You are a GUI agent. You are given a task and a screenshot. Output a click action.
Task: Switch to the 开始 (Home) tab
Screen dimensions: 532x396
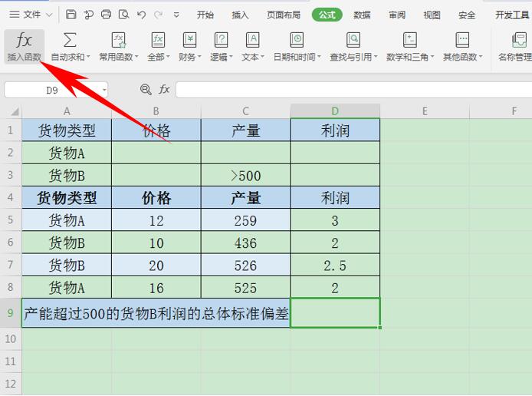pos(205,15)
